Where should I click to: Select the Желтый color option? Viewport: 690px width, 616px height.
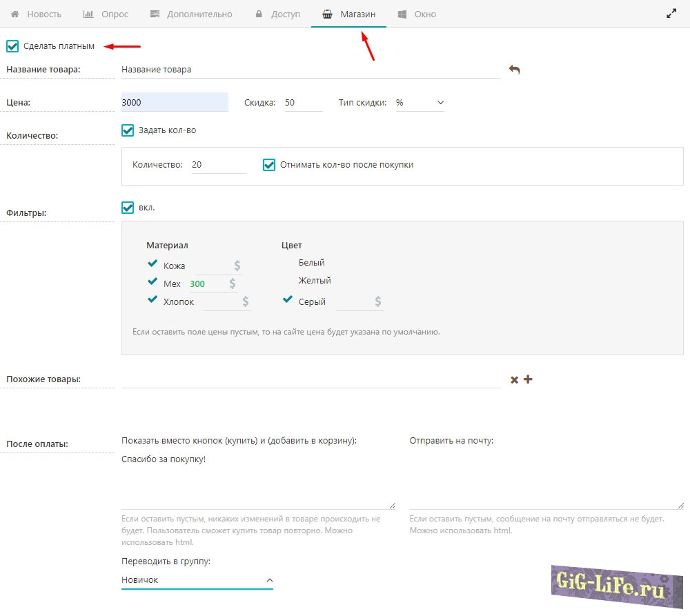pos(314,281)
